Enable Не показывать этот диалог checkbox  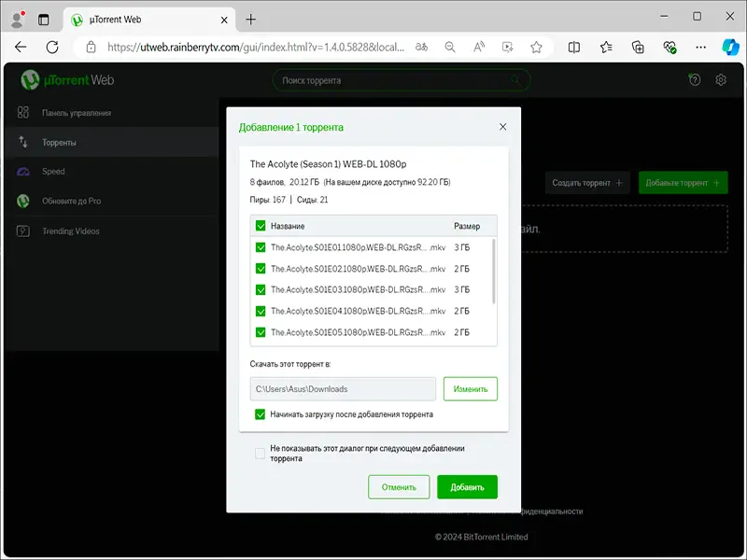pos(261,454)
